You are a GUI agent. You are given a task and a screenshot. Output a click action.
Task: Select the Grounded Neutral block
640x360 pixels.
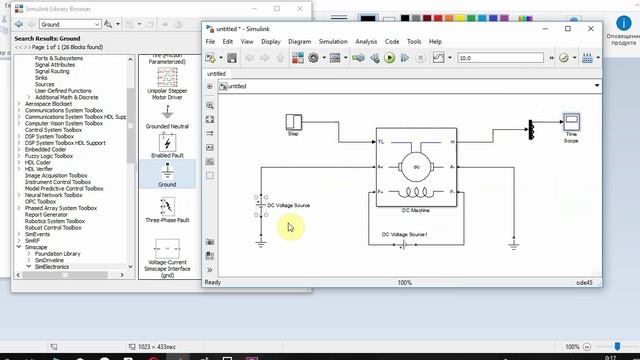(167, 118)
